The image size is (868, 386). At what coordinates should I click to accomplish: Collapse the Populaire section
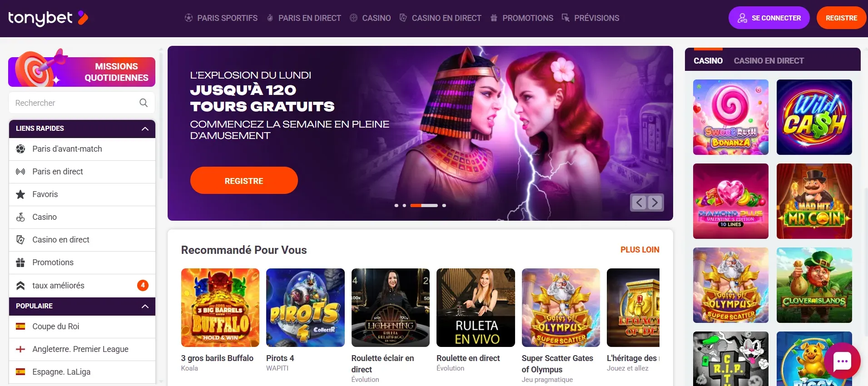[145, 306]
